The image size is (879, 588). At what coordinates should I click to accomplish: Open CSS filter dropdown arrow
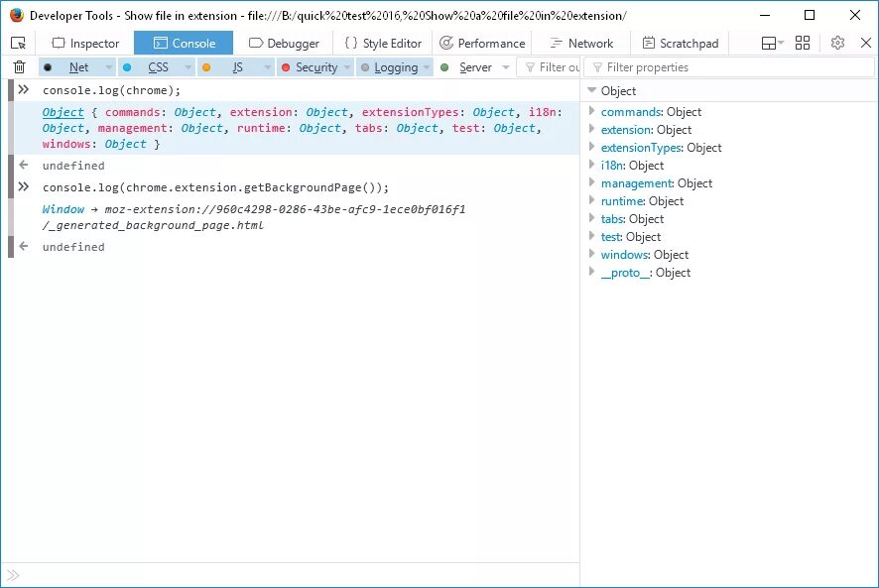point(188,67)
